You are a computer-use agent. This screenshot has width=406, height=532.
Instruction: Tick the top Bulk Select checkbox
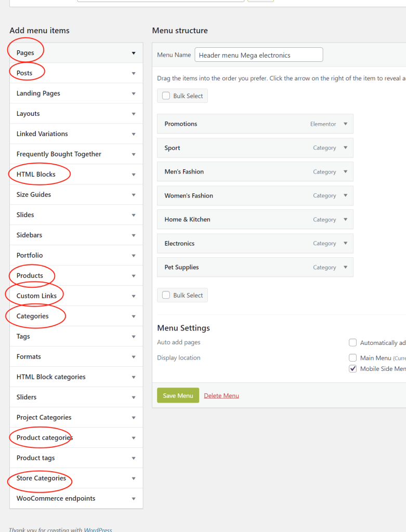click(166, 96)
